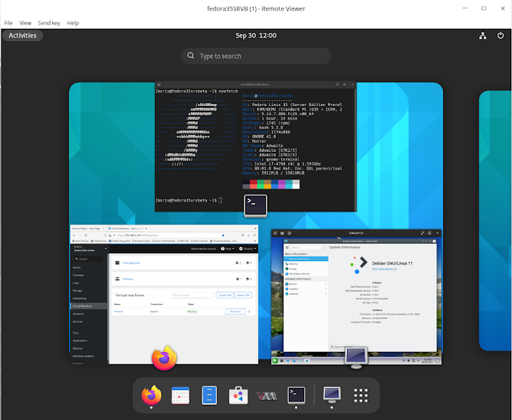This screenshot has width=512, height=420.
Task: Expand Graphics in the Info Center sidebar
Action: pyautogui.click(x=306, y=289)
